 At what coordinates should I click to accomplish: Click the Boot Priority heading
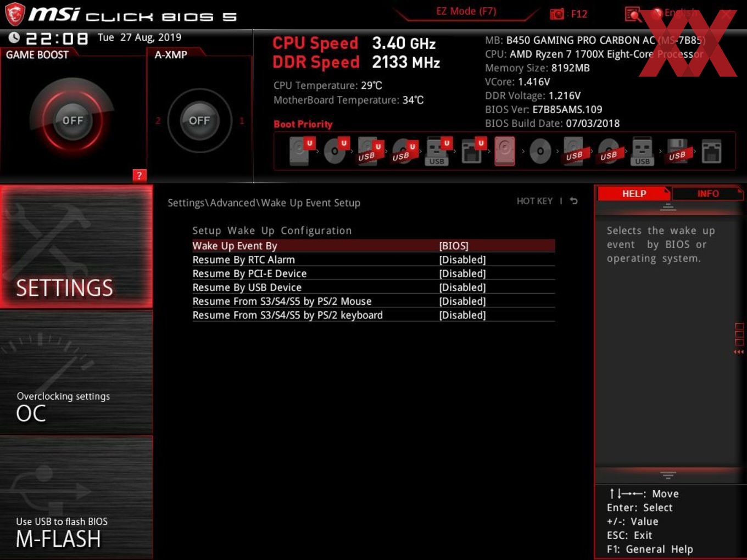303,124
